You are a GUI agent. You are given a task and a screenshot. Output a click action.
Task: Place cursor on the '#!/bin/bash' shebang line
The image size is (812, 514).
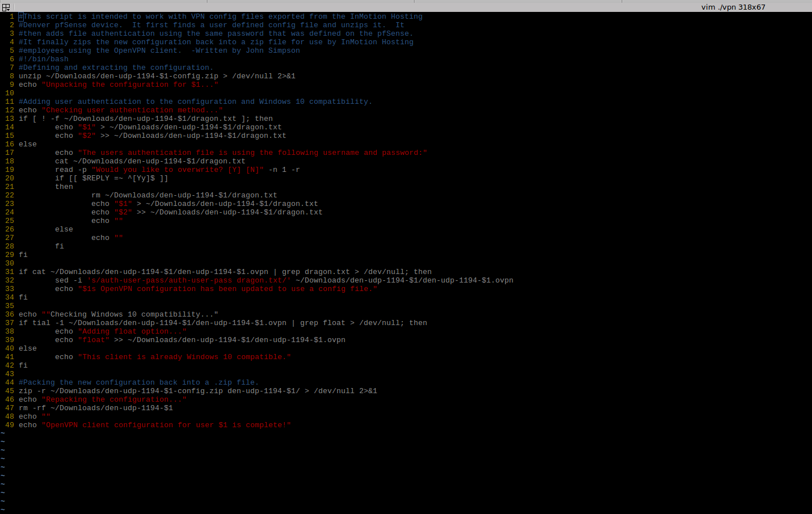point(43,59)
